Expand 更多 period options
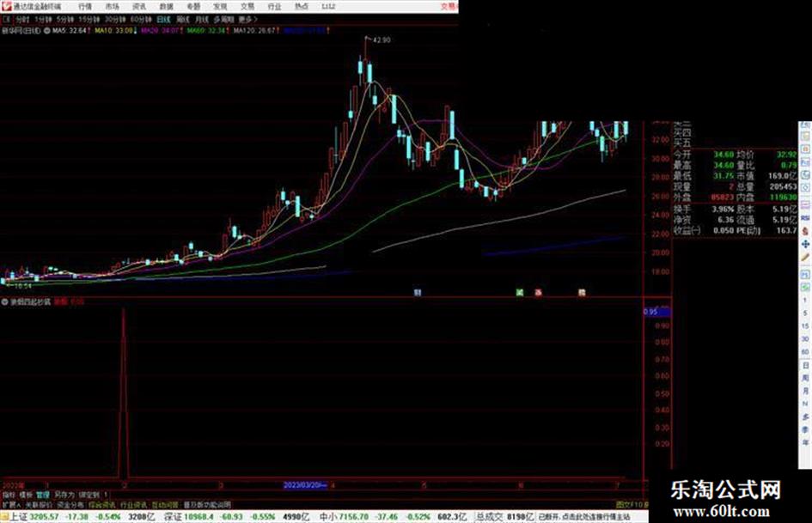This screenshot has width=812, height=523. click(x=247, y=19)
